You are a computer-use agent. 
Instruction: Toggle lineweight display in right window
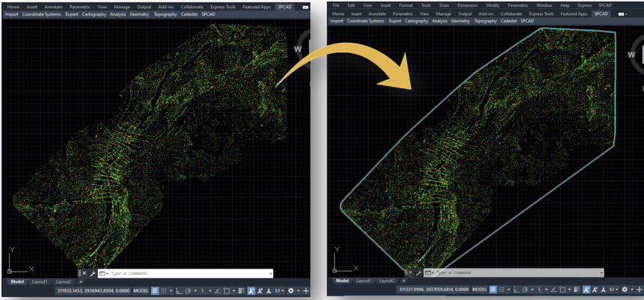pos(577,290)
